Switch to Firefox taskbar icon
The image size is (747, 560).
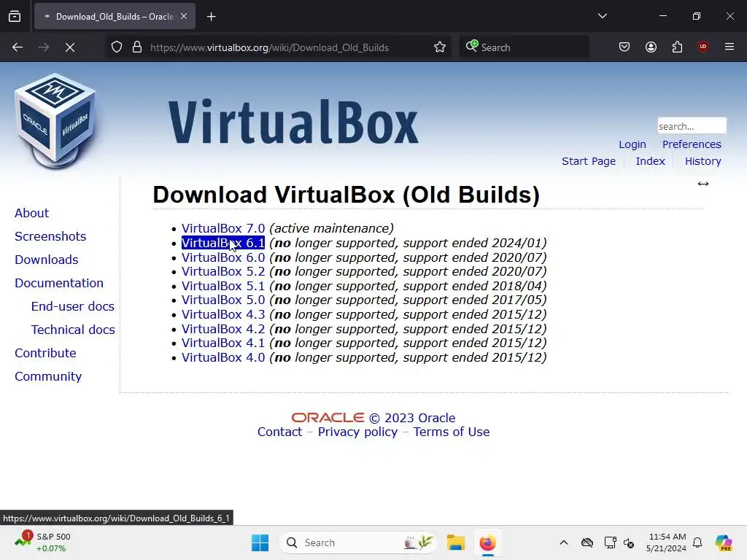click(x=487, y=542)
